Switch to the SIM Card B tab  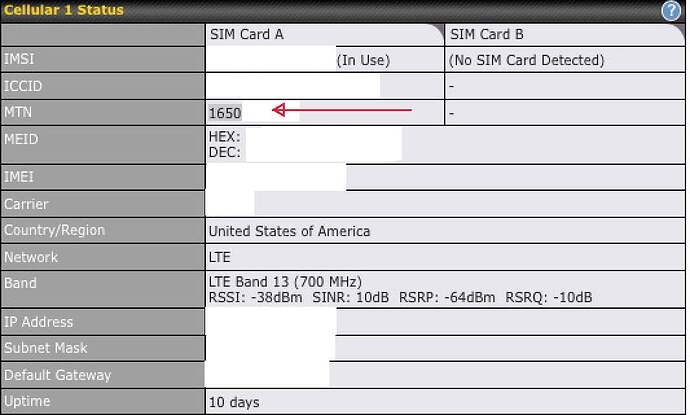pos(487,34)
